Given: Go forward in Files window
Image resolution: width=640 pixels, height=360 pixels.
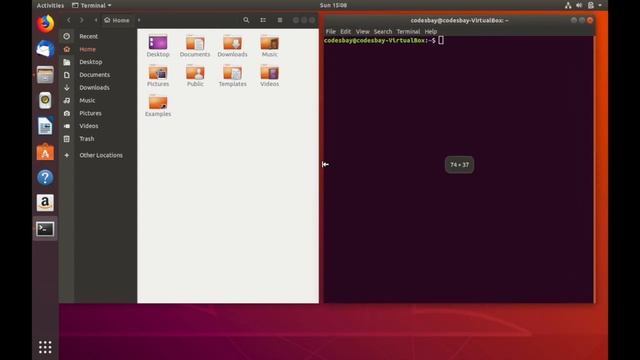Looking at the screenshot, I should (82, 20).
